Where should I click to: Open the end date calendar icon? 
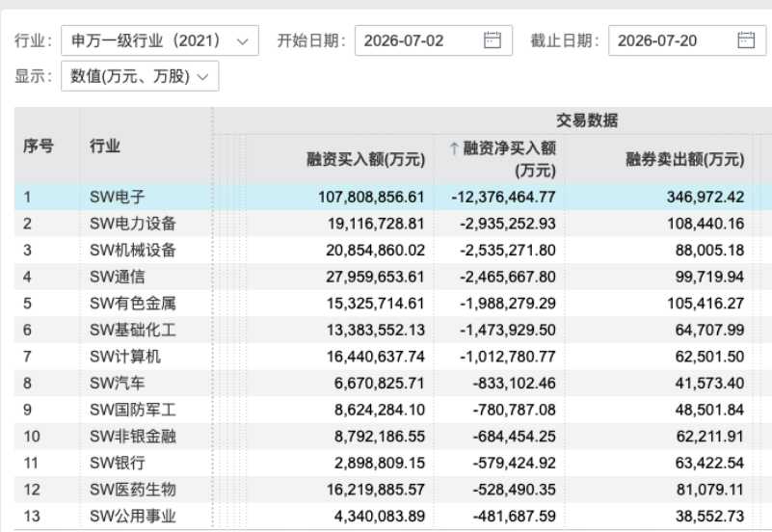746,40
